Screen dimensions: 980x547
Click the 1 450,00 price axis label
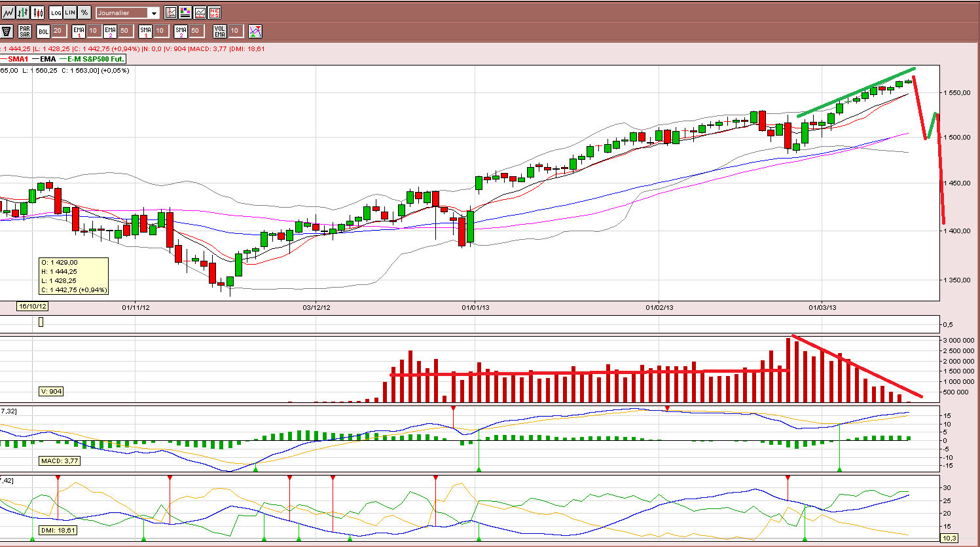click(956, 183)
